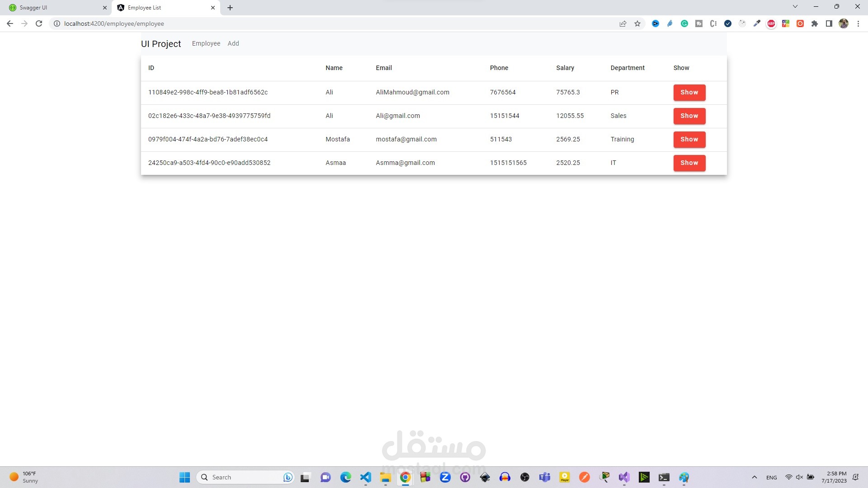This screenshot has width=868, height=488.
Task: Toggle the browser side panel
Action: (x=829, y=23)
